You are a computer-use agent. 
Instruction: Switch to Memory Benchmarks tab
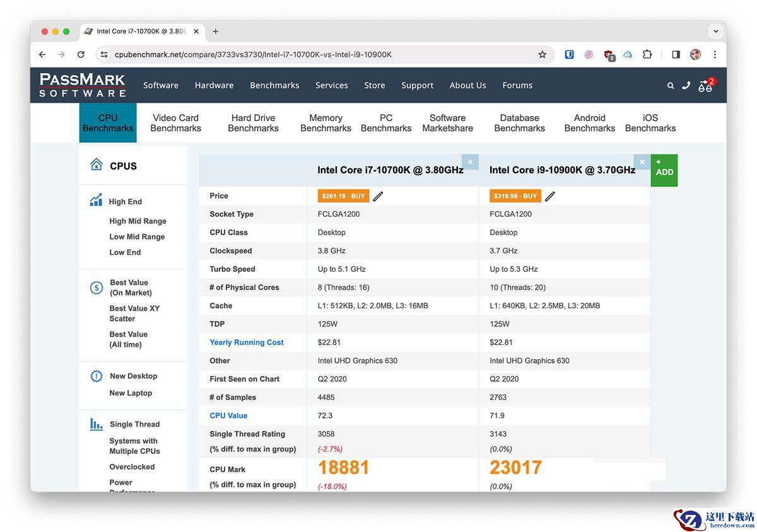point(326,123)
